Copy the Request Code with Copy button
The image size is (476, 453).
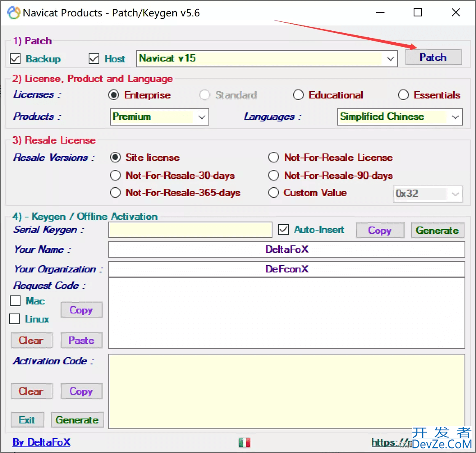(x=81, y=310)
